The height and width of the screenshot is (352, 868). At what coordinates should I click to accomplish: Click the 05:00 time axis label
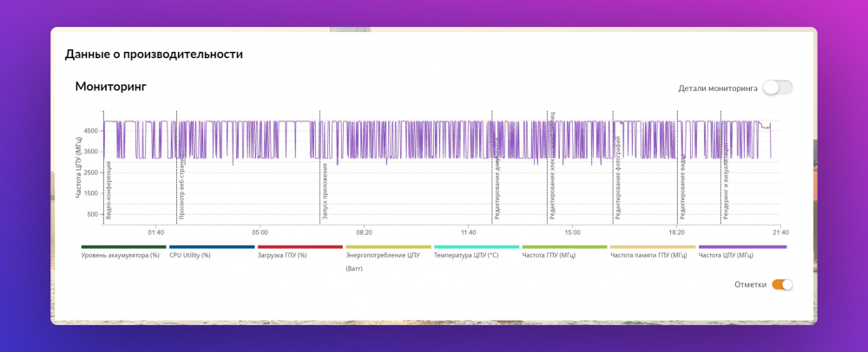click(260, 233)
